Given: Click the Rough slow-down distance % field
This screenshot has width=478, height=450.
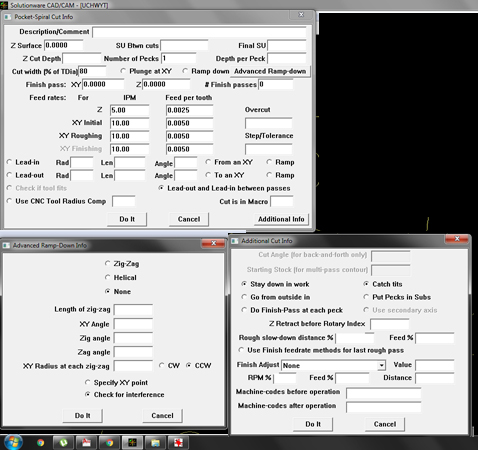Looking at the screenshot, I should pyautogui.click(x=355, y=338).
